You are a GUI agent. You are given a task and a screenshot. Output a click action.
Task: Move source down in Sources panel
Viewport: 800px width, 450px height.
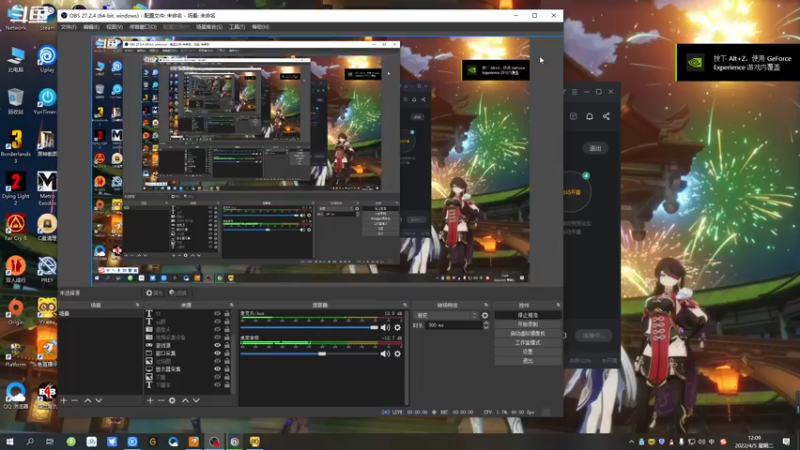(x=196, y=401)
